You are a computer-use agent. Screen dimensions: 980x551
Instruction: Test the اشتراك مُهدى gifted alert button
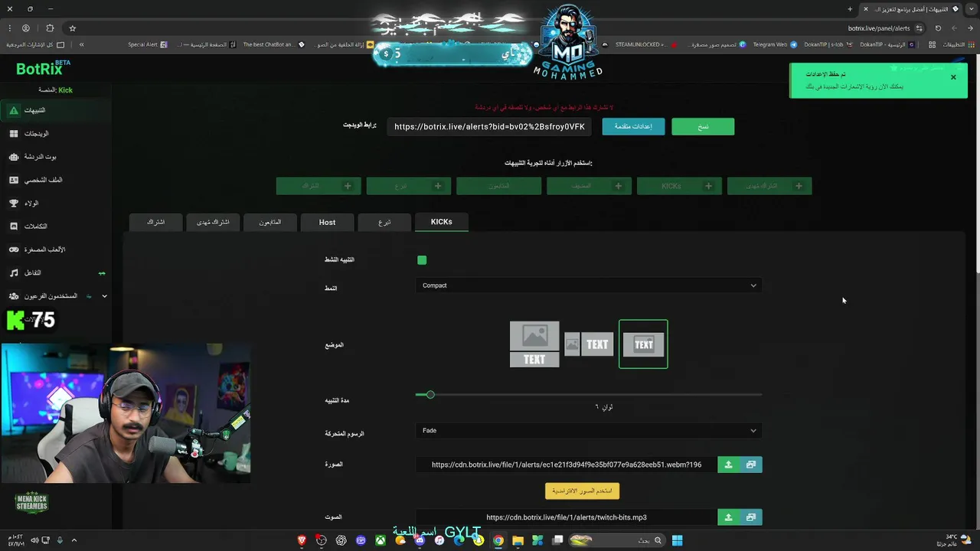click(x=769, y=186)
